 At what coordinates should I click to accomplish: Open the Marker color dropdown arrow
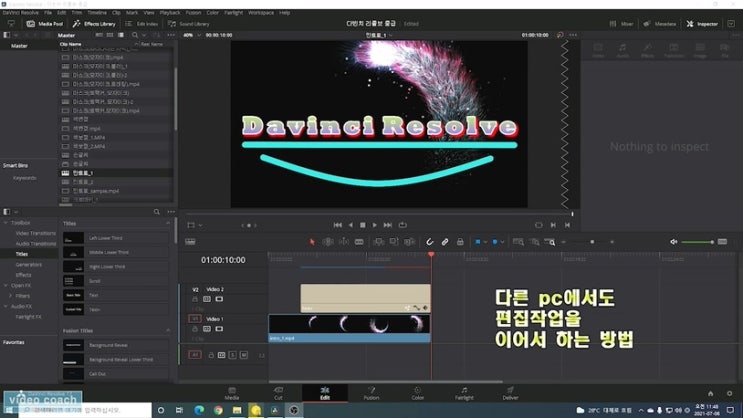(502, 242)
